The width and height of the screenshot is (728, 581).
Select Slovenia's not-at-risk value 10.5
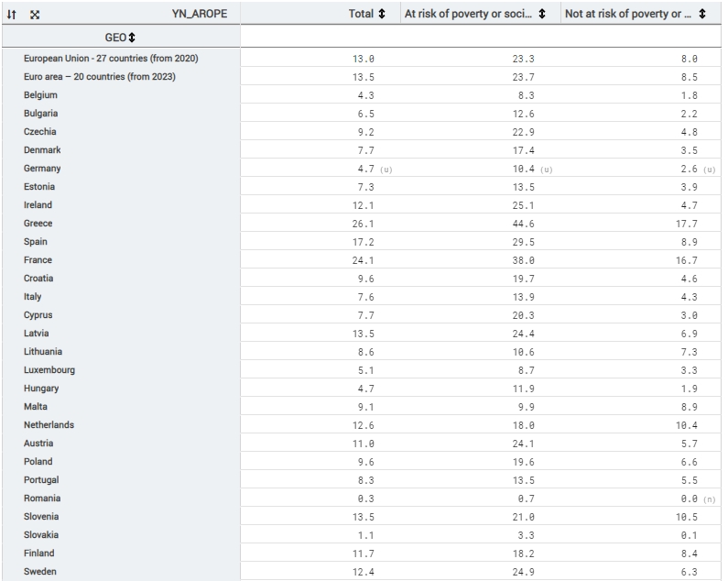tap(687, 518)
